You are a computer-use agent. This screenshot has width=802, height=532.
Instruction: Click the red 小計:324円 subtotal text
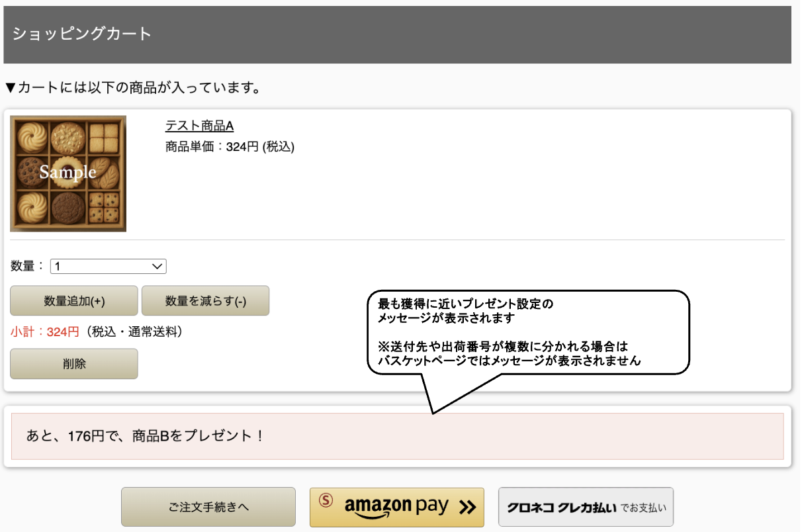coord(44,332)
